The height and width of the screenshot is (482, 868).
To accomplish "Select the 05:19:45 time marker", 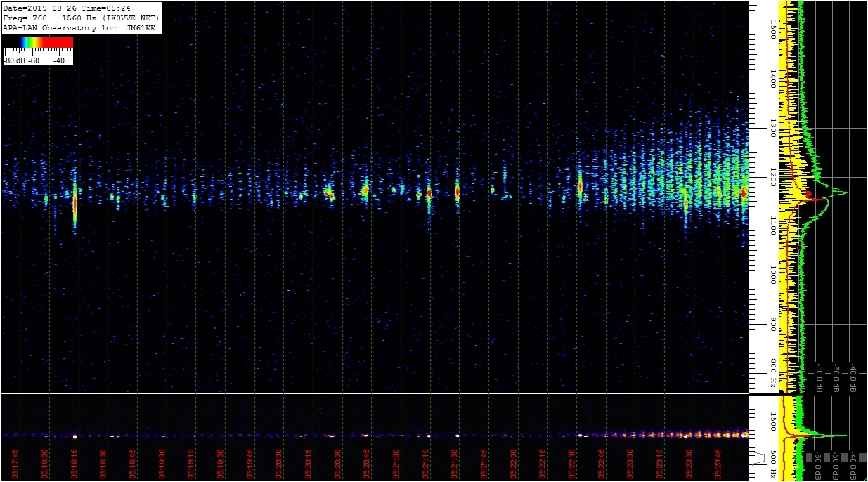I will pyautogui.click(x=250, y=464).
